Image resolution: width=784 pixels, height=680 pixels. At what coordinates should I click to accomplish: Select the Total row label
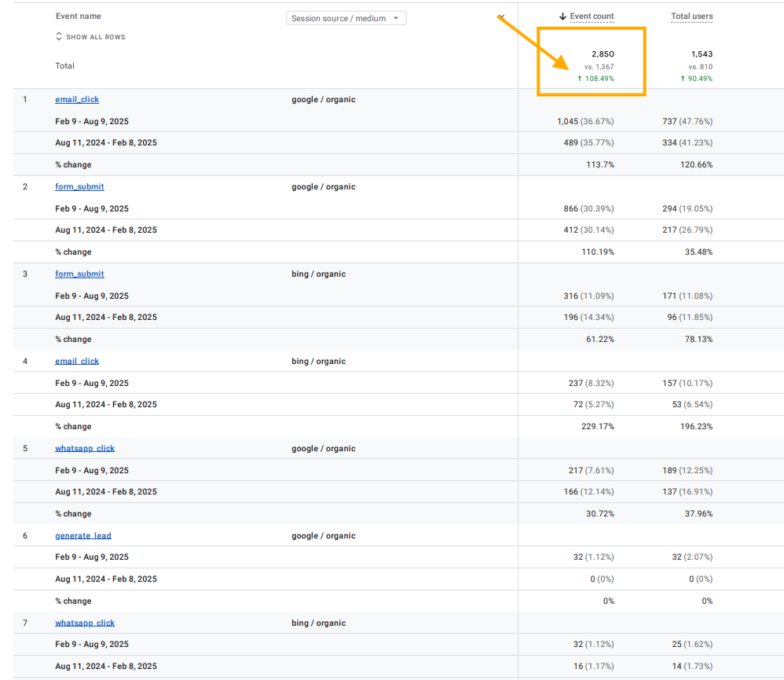tap(65, 65)
